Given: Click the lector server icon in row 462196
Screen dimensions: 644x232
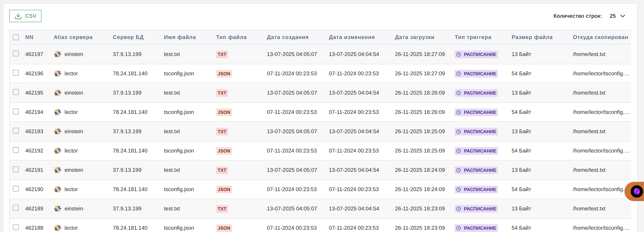Looking at the screenshot, I should pyautogui.click(x=57, y=74).
